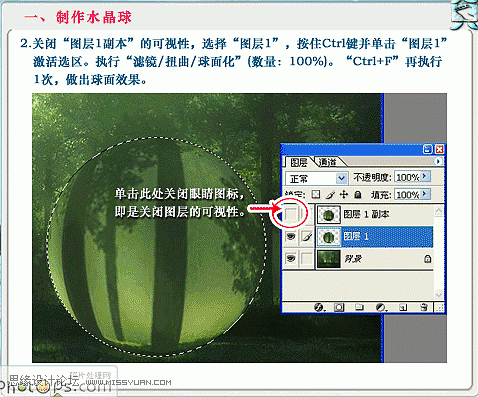
Task: Toggle lock position move icon
Action: tap(344, 194)
